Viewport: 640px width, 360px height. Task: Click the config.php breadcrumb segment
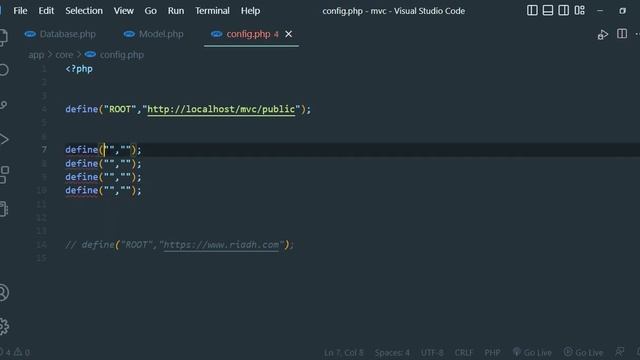click(x=114, y=55)
